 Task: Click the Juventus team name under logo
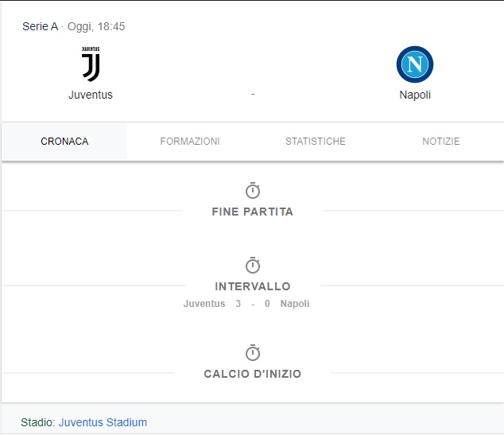[x=91, y=95]
